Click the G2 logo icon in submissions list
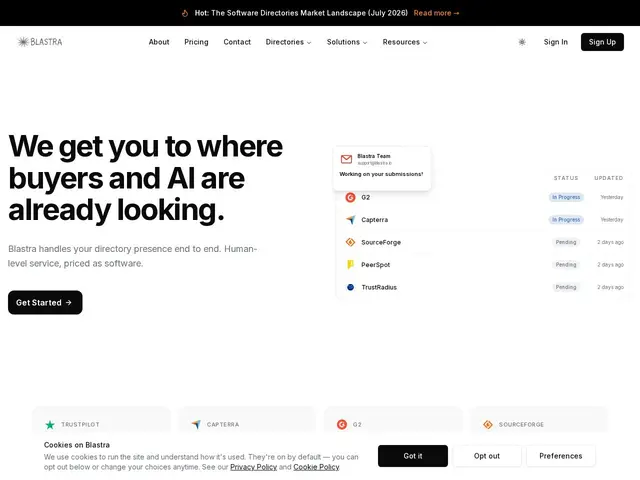Viewport: 640px width, 480px height. (350, 198)
